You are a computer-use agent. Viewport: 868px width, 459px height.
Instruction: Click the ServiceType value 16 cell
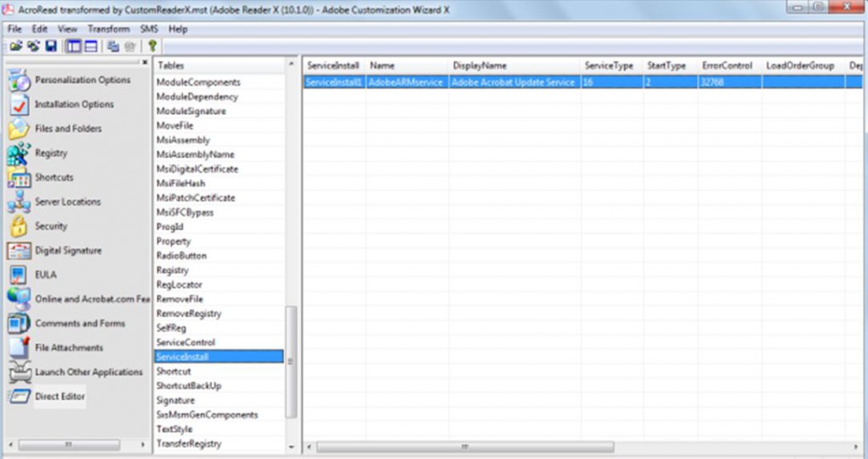pos(612,82)
